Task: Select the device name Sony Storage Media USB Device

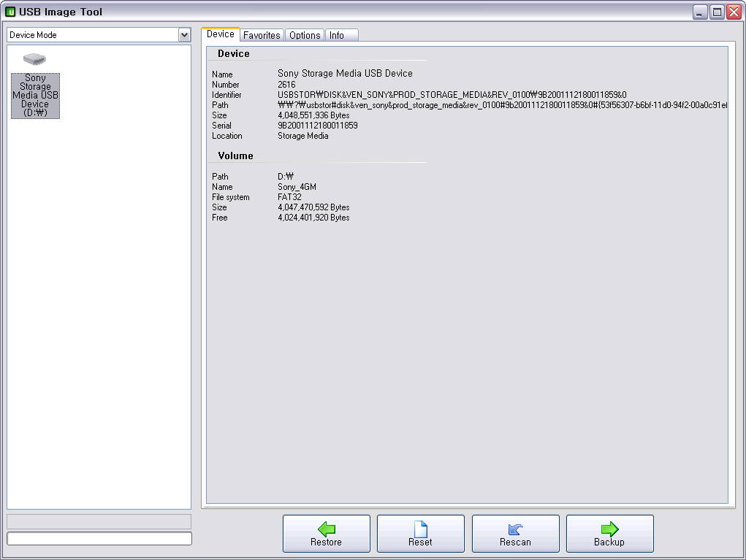Action: coord(345,73)
